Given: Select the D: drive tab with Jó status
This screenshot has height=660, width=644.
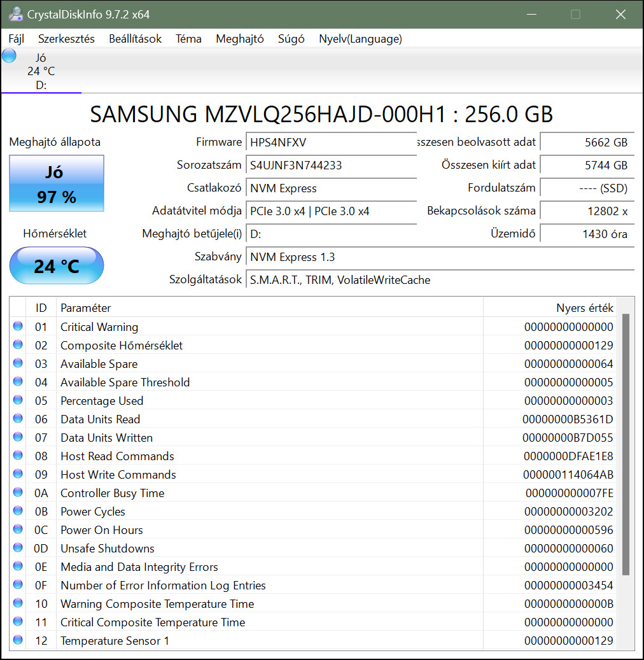Looking at the screenshot, I should pos(41,71).
